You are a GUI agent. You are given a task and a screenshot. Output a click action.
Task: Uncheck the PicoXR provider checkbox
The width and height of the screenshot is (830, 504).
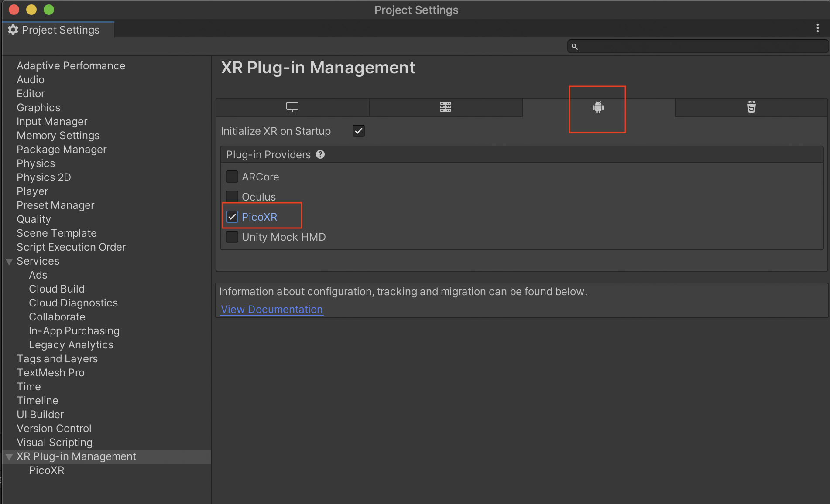[x=232, y=217]
